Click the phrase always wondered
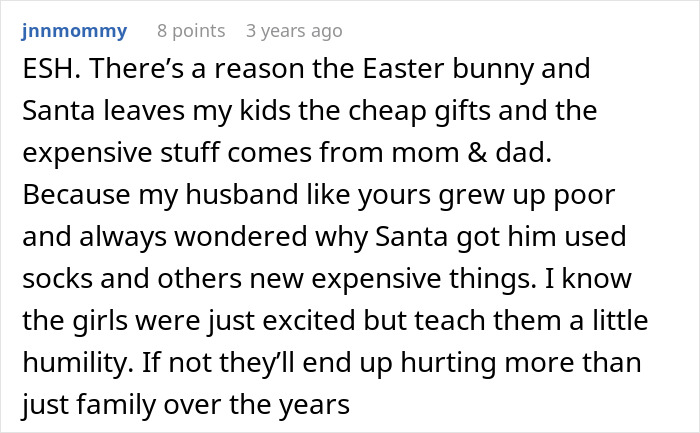Screen dimensions: 700x433 [193, 237]
